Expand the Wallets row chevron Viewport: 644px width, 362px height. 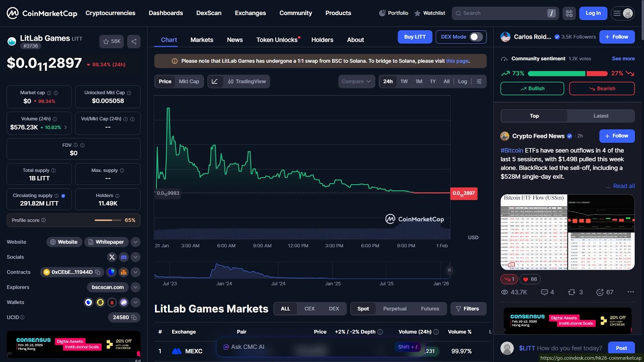[x=135, y=302]
